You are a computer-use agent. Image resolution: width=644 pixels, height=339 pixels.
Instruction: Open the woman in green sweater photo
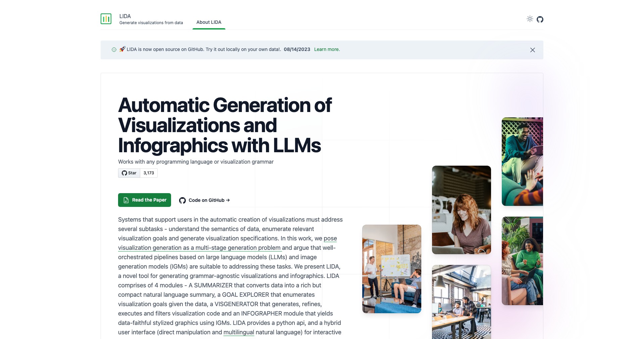[522, 261]
